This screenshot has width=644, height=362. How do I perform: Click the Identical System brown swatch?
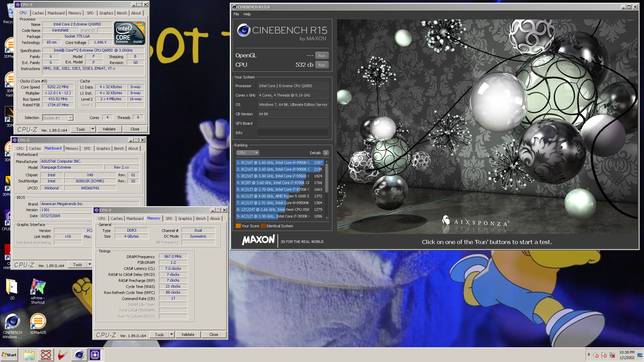tap(263, 226)
